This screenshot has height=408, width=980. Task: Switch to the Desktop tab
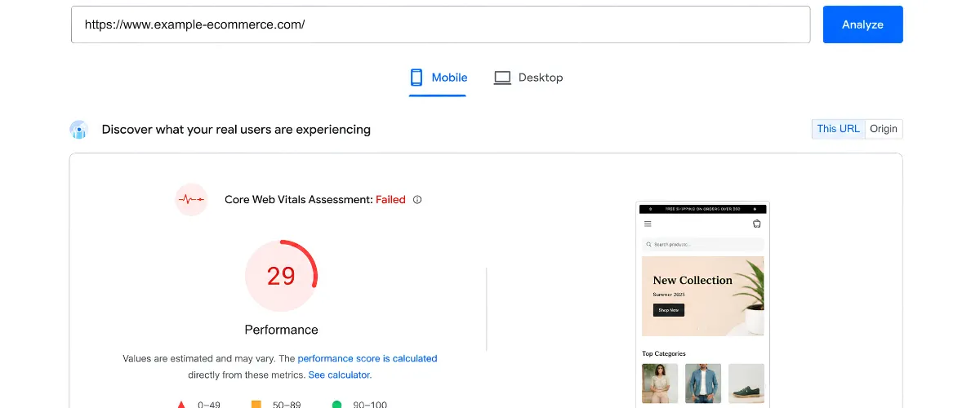click(x=528, y=78)
